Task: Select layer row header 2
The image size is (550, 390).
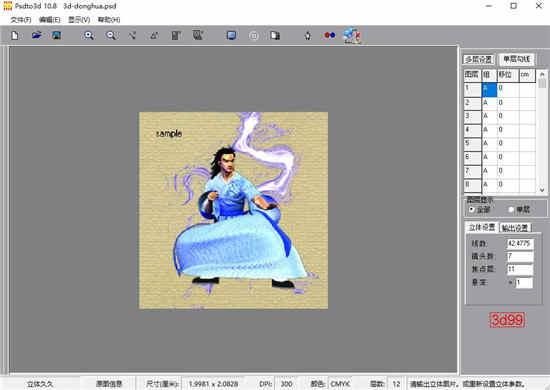Action: 472,103
